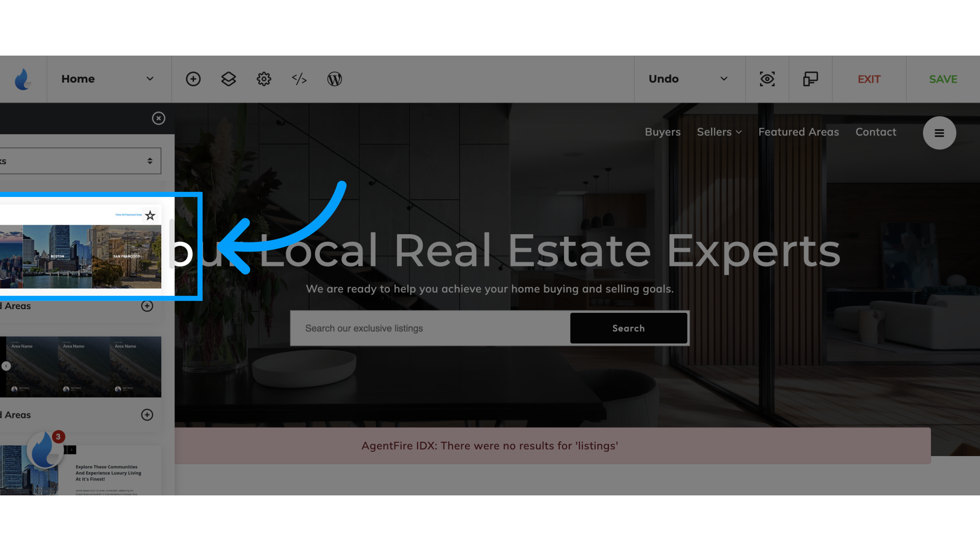Click the Search listings input field
Image resolution: width=980 pixels, height=551 pixels.
tap(430, 328)
